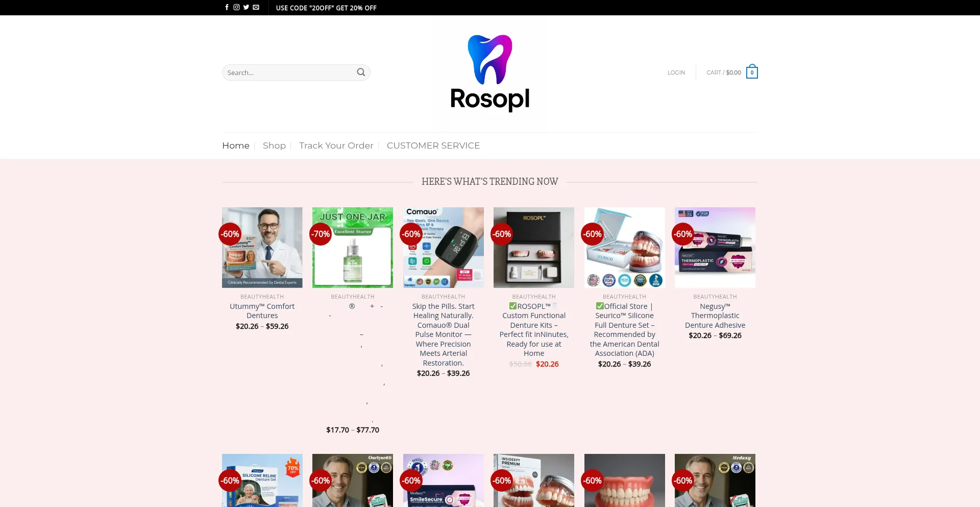Click the LOGIN link

tap(676, 73)
